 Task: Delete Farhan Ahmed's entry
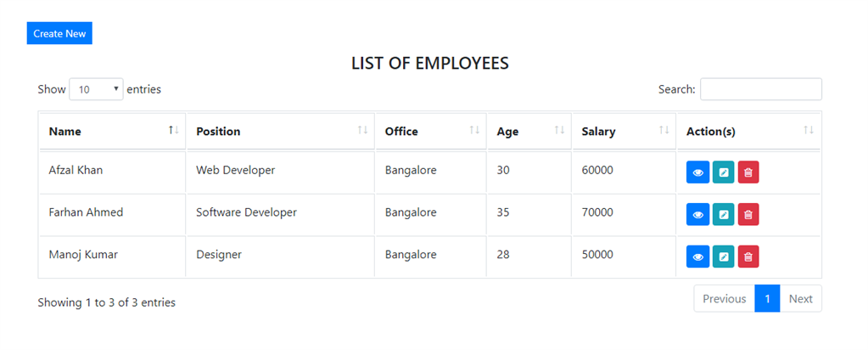pyautogui.click(x=748, y=214)
